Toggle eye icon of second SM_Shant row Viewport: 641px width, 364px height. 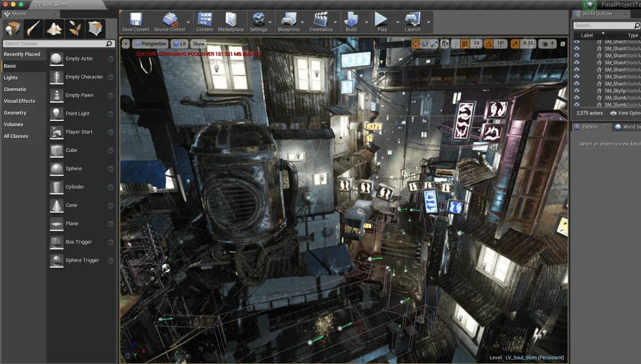[577, 48]
